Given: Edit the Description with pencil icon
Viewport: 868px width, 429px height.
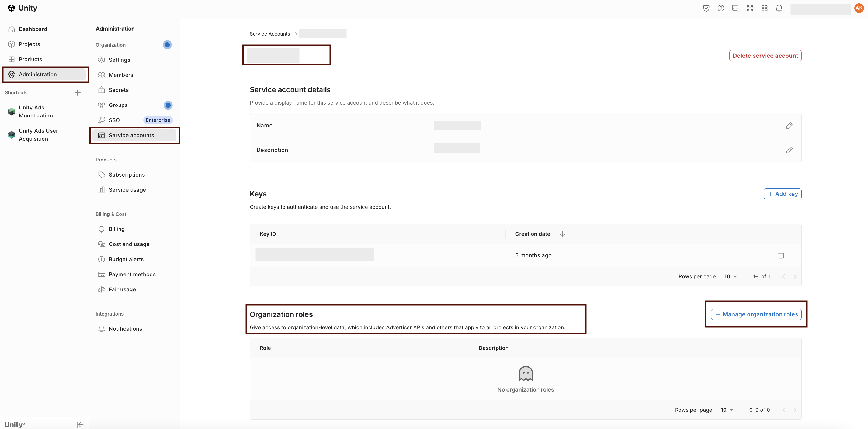Looking at the screenshot, I should 789,150.
